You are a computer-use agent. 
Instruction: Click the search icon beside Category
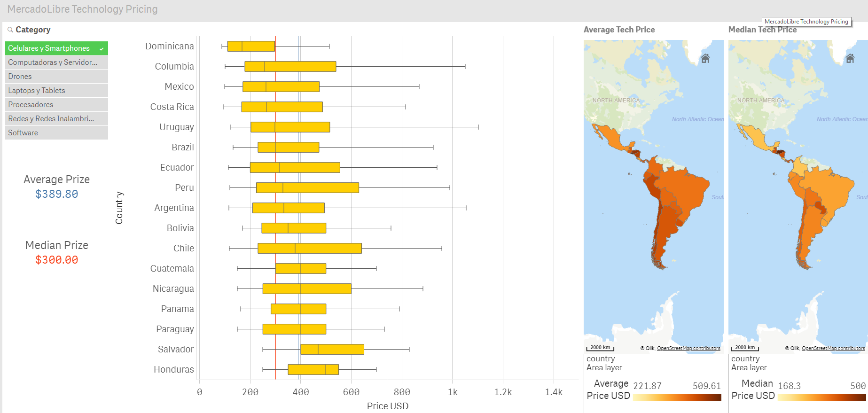point(10,30)
